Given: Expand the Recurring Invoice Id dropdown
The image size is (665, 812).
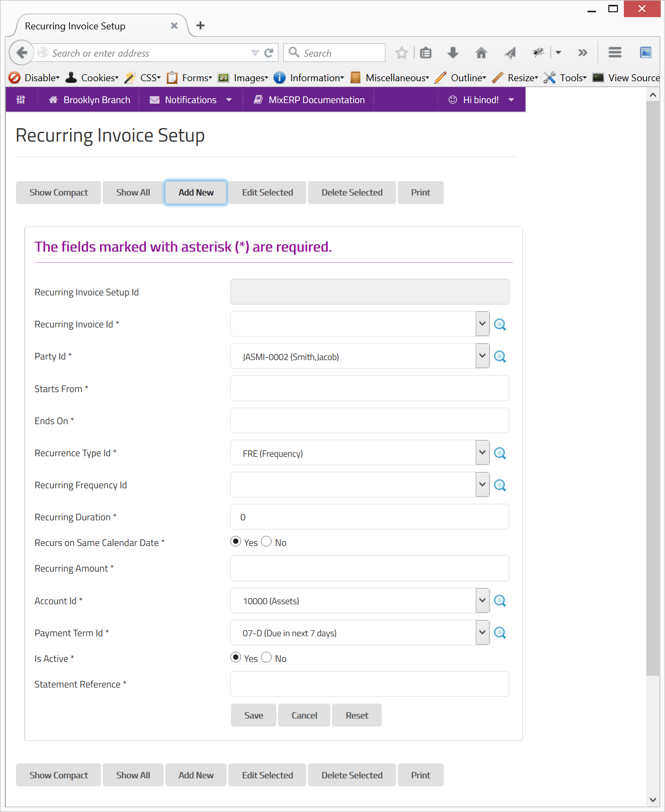Looking at the screenshot, I should [482, 324].
